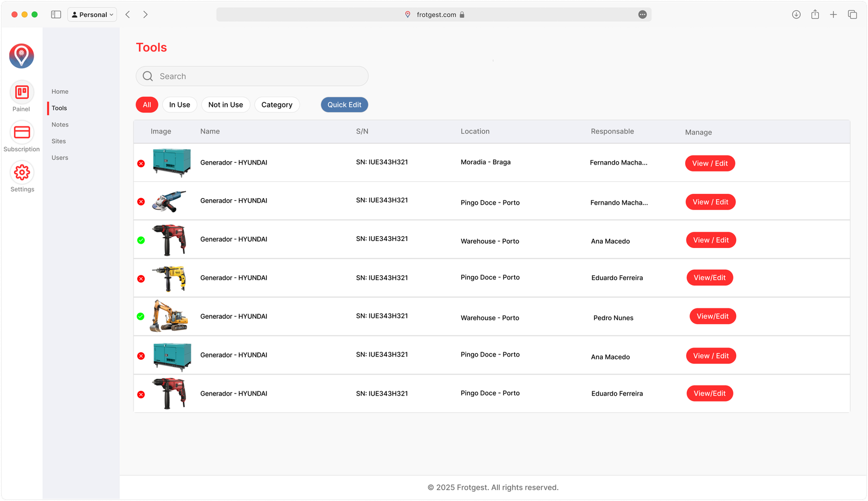Open a new tab with plus icon
The width and height of the screenshot is (868, 501).
point(833,15)
